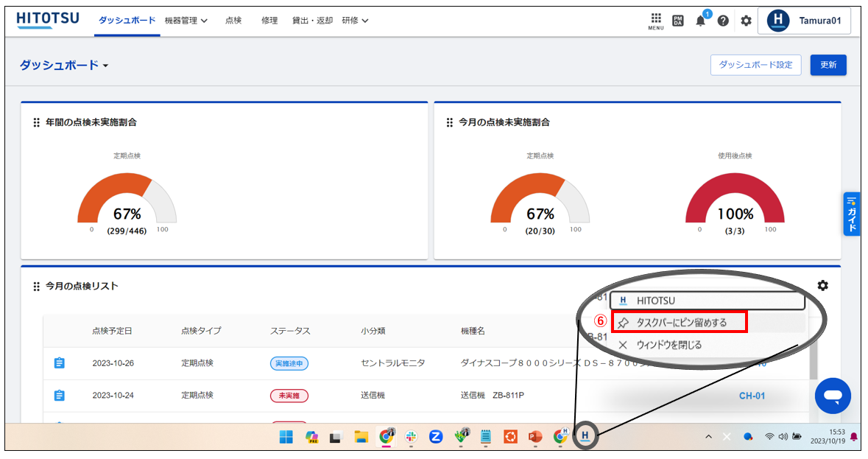Grab the 年間の点検未実施割合 drag handle
This screenshot has width=868, height=459.
pyautogui.click(x=37, y=122)
